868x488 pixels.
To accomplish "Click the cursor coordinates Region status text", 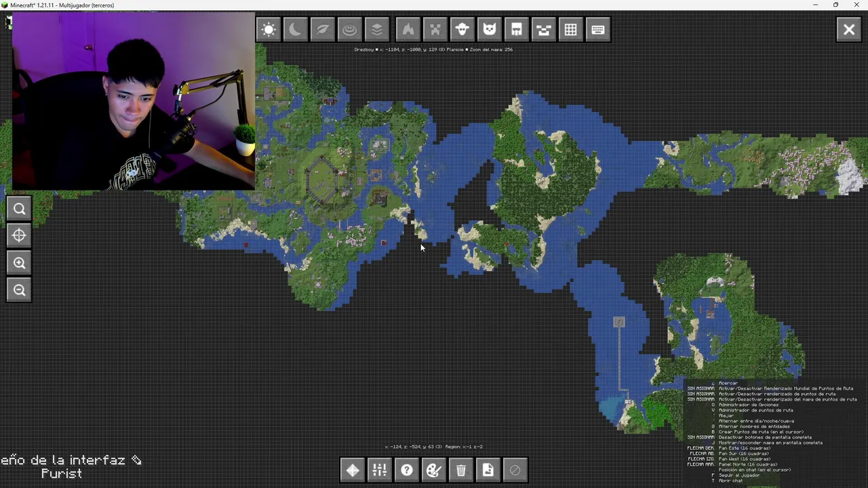I will tap(434, 447).
